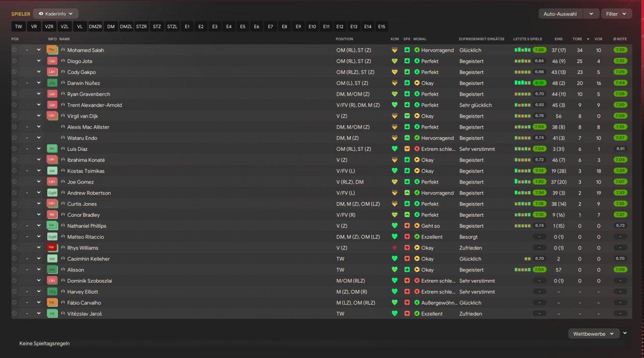Select the TW position tab
This screenshot has height=358, width=644.
(19, 27)
